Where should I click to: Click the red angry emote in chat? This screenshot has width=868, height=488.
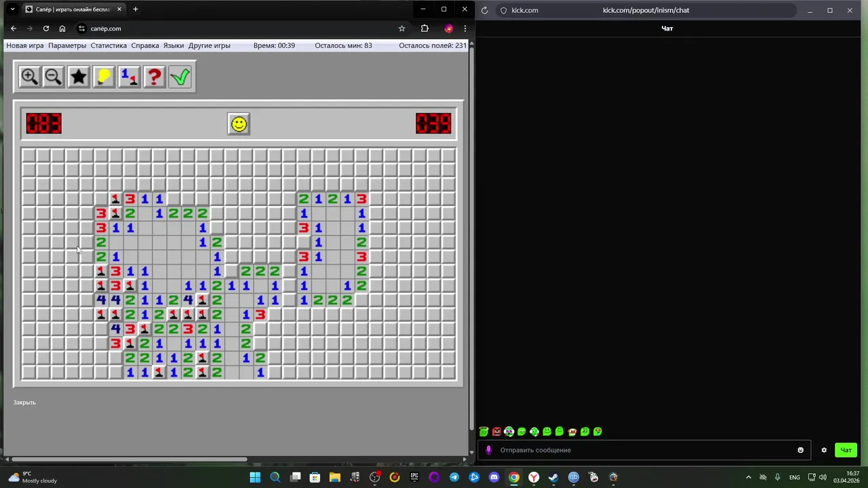click(496, 432)
